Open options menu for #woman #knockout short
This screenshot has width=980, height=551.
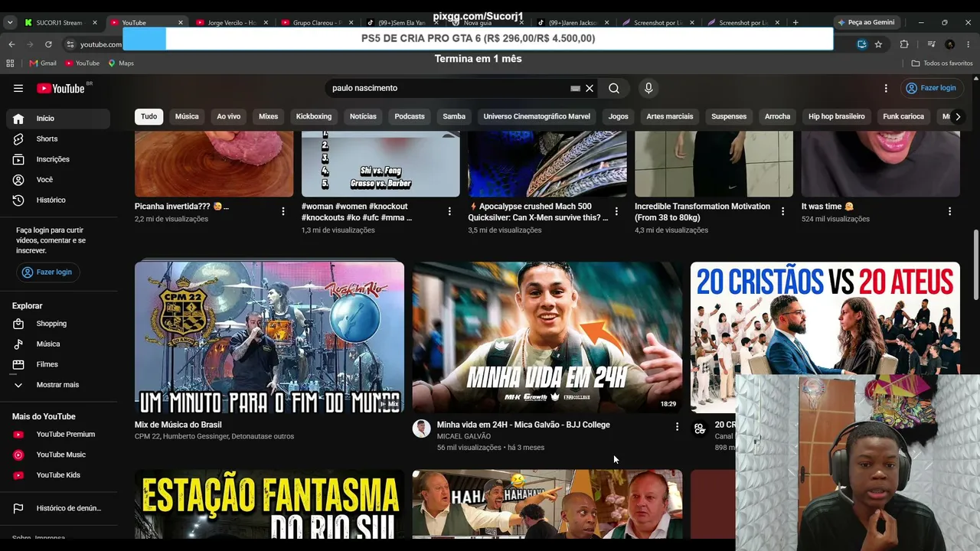click(449, 211)
